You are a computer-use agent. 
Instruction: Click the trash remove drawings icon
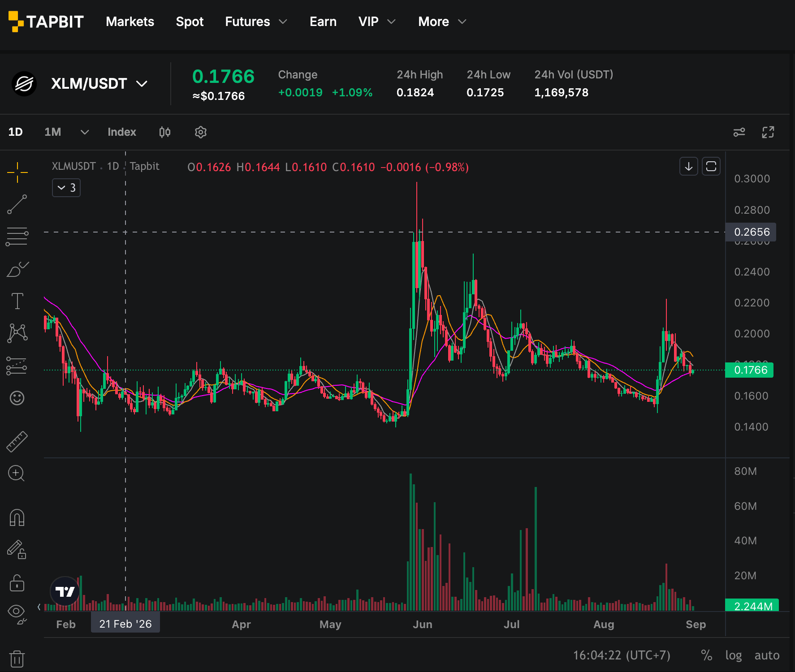pyautogui.click(x=17, y=659)
